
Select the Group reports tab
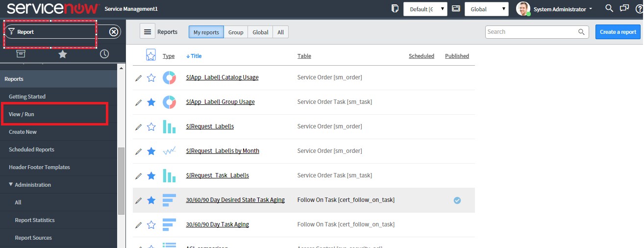pyautogui.click(x=236, y=32)
